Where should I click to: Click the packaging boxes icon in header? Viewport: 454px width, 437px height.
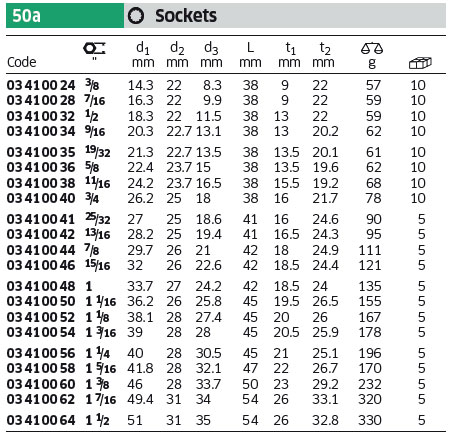420,63
